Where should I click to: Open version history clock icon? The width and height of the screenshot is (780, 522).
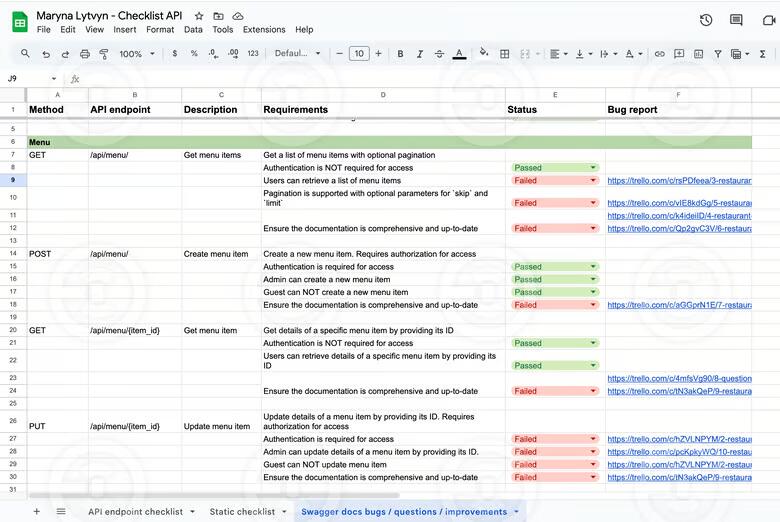coord(706,20)
